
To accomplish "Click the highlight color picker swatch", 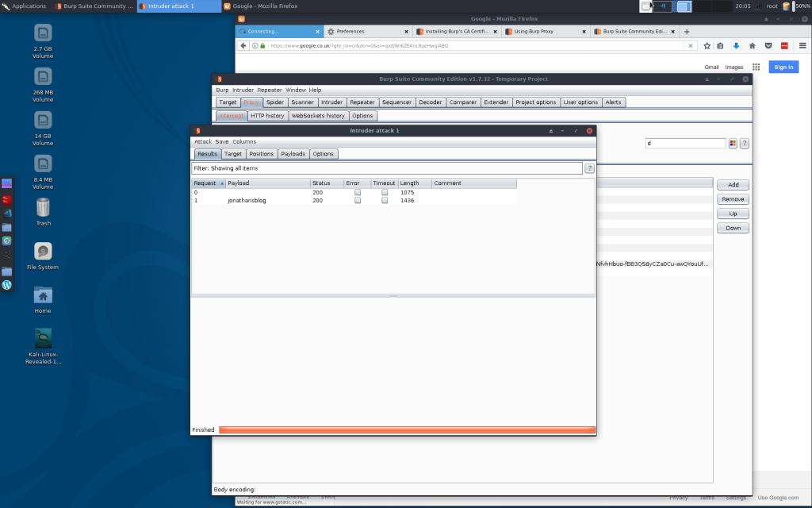I will (733, 144).
